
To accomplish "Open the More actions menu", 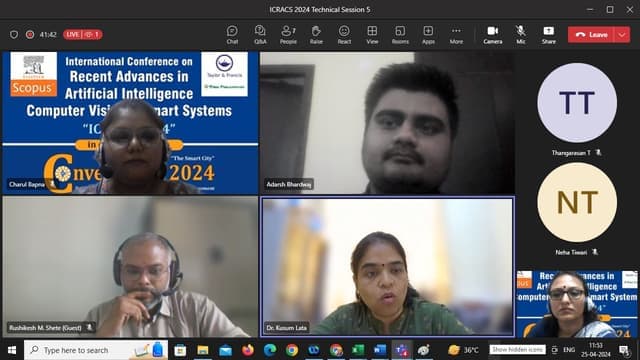I will (456, 35).
